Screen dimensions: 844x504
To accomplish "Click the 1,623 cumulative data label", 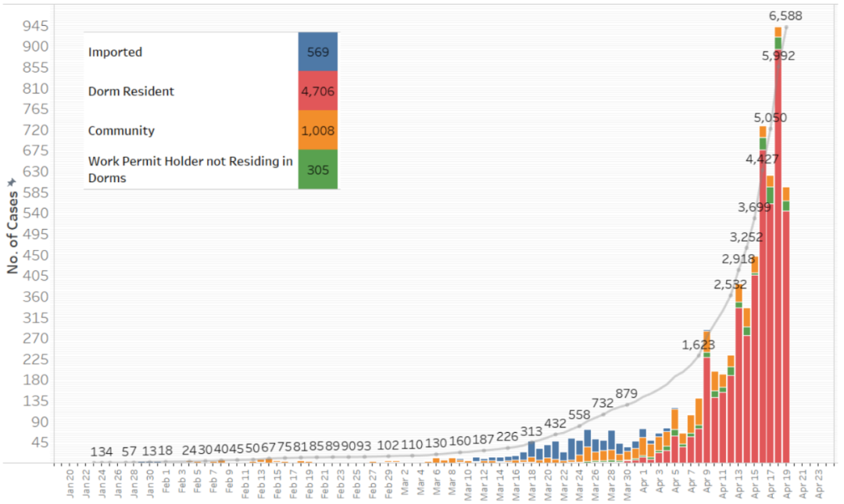I will 698,345.
